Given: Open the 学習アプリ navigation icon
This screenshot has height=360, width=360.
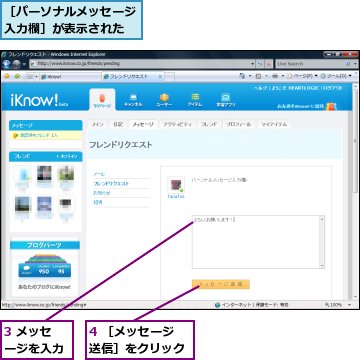Looking at the screenshot, I should tap(226, 100).
